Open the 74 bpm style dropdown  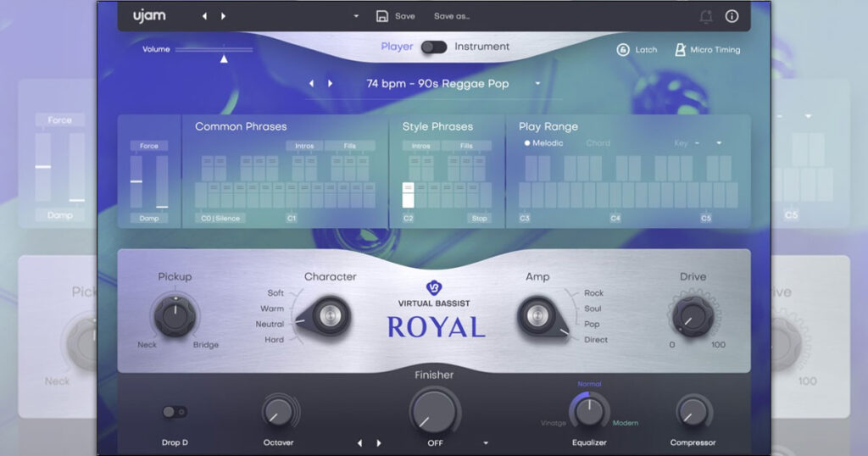tap(537, 84)
